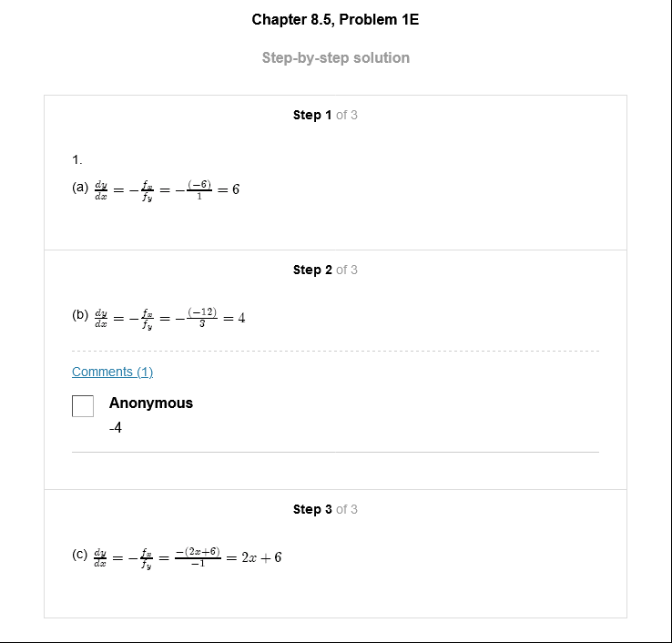Select the Step 1 of 3 header
This screenshot has width=672, height=643.
coord(325,115)
